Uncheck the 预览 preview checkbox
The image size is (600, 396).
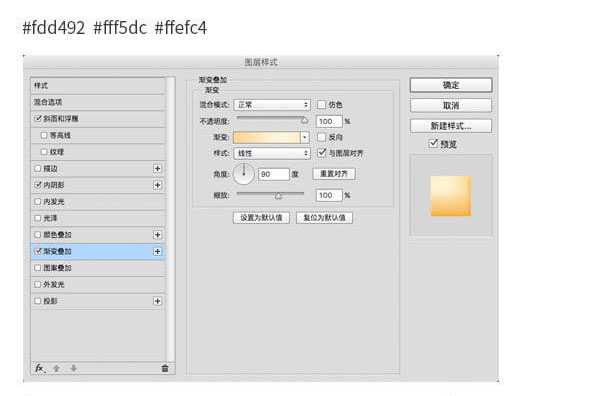pyautogui.click(x=433, y=143)
